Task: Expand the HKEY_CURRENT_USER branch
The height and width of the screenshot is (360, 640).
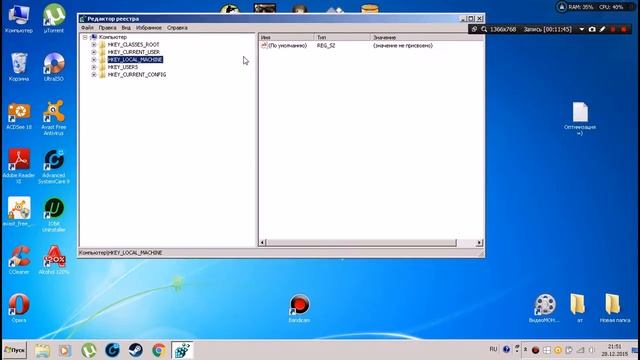Action: click(93, 52)
